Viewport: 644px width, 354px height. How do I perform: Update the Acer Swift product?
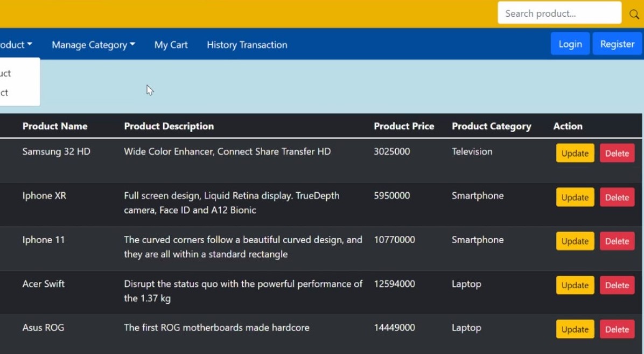point(575,285)
